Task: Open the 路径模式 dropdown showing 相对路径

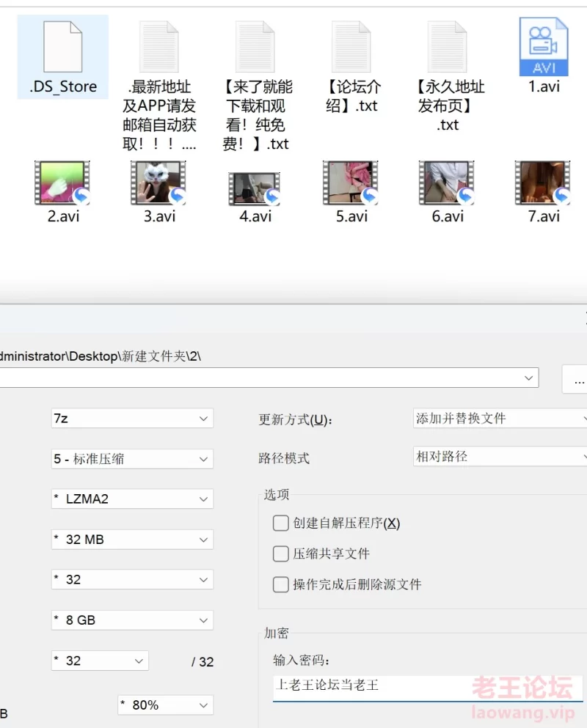Action: (500, 457)
